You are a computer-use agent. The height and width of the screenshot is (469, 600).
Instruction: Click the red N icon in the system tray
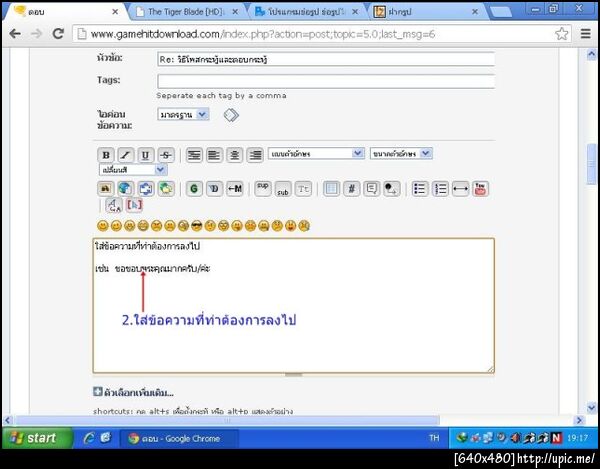pyautogui.click(x=556, y=438)
